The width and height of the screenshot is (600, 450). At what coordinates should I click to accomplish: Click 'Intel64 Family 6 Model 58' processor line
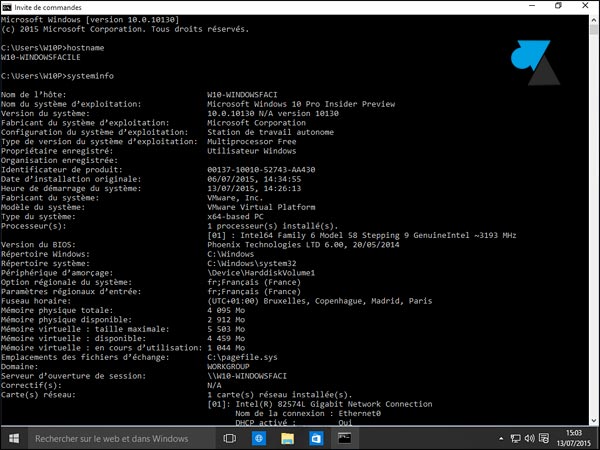362,235
